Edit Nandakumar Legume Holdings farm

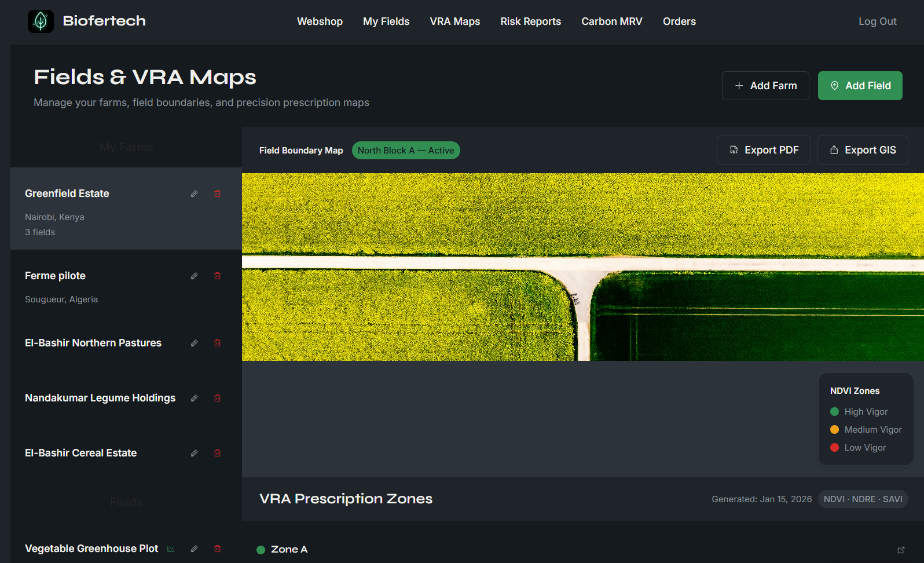click(195, 399)
